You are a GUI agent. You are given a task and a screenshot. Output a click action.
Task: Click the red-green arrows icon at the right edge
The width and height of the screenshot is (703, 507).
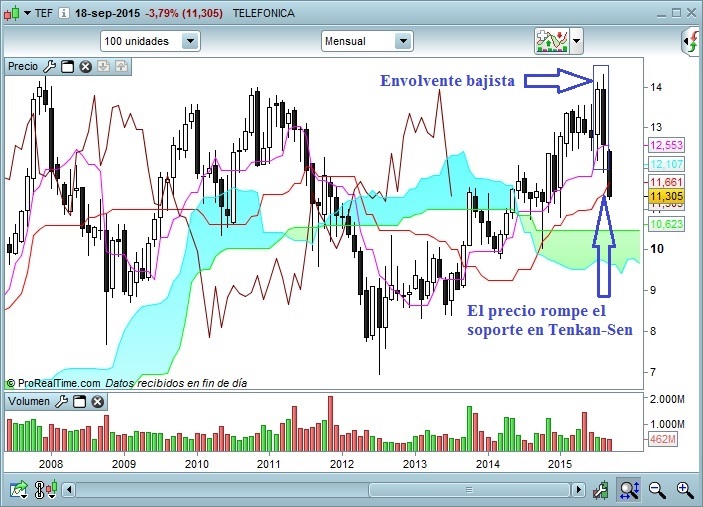pos(692,42)
